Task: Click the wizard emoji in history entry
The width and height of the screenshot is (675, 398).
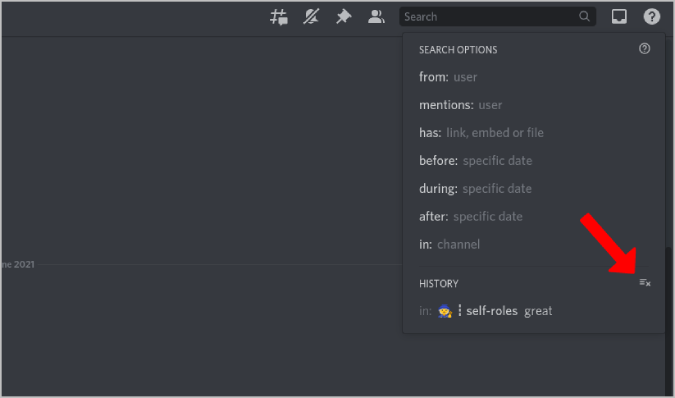Action: (x=445, y=311)
